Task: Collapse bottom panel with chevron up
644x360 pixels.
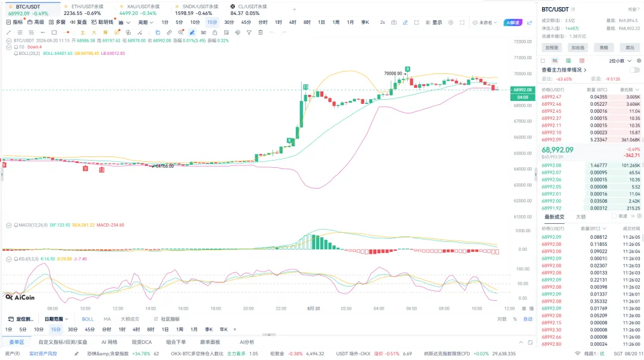Action: 521,342
